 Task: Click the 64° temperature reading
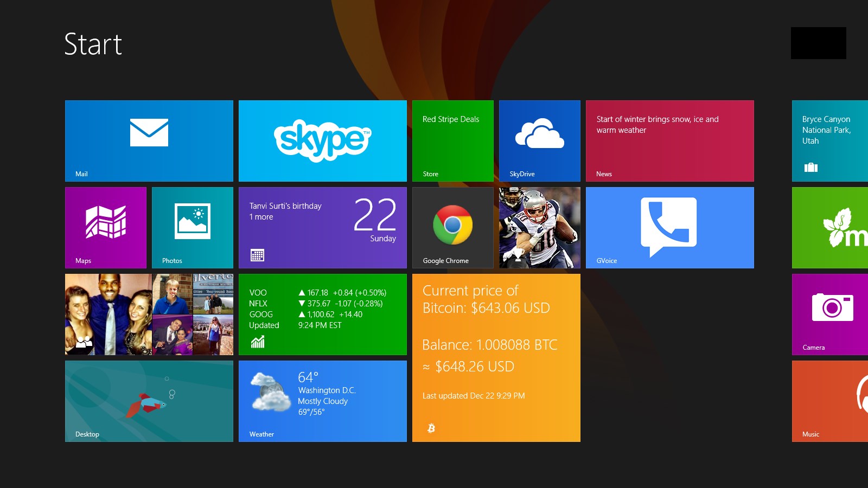tap(308, 377)
